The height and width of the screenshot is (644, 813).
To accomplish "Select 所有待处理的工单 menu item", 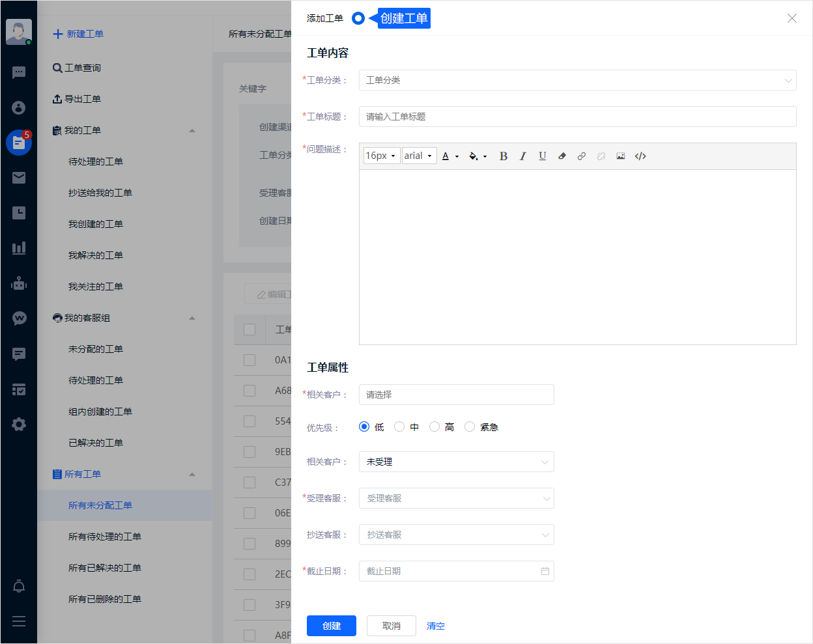I will [105, 537].
